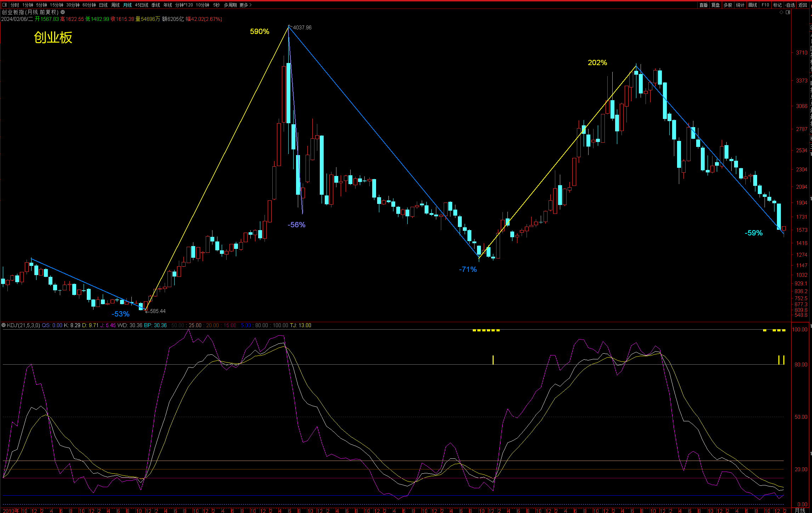Open 统计 statistics view

pyautogui.click(x=740, y=5)
